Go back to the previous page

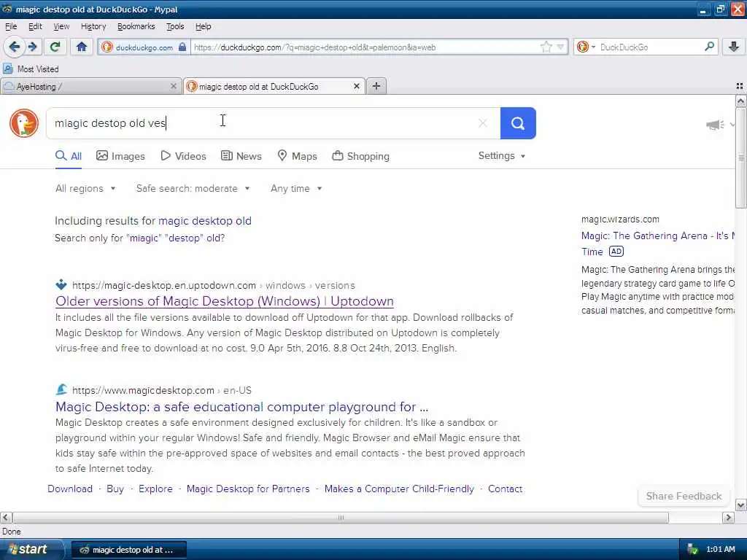[x=15, y=47]
